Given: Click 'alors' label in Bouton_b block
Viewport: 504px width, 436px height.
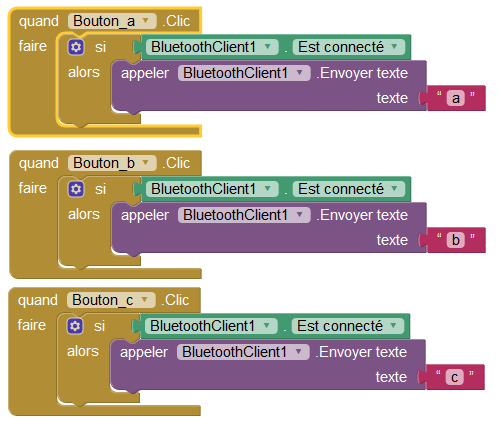Looking at the screenshot, I should 84,214.
